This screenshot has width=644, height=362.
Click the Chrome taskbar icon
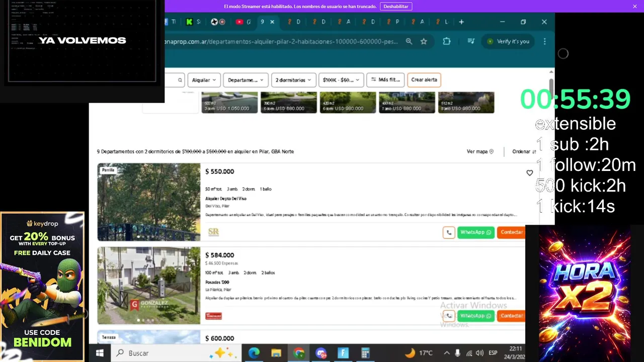[x=299, y=353]
